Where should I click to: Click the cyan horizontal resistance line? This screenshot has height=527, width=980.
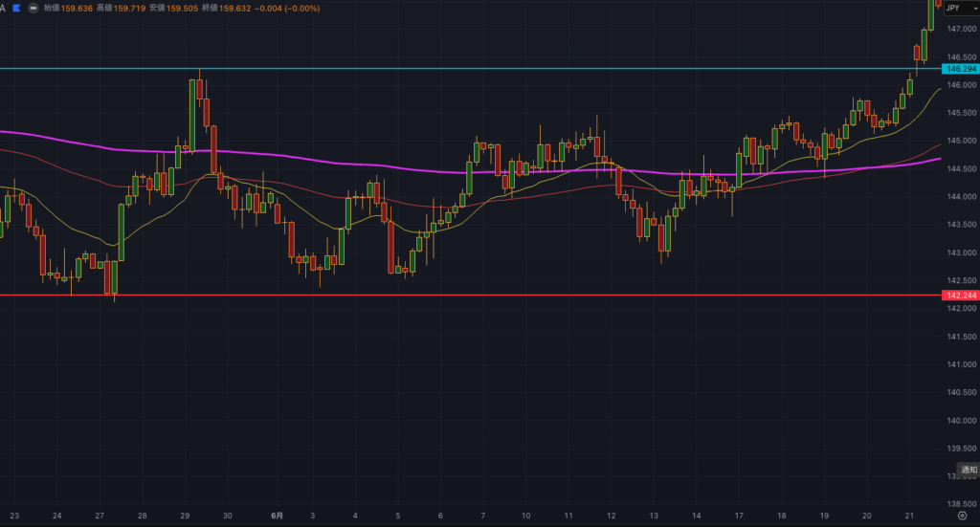[479, 69]
